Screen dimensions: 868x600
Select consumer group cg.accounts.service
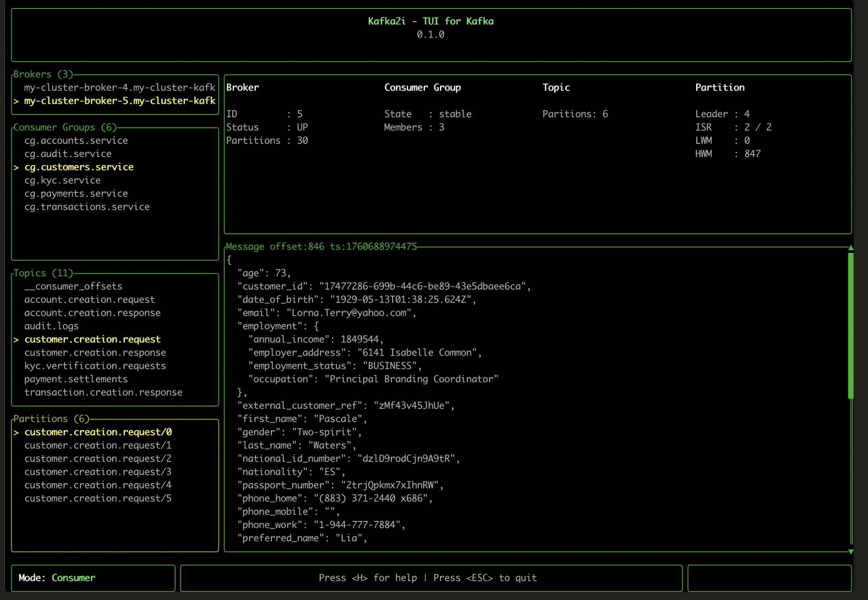[76, 141]
